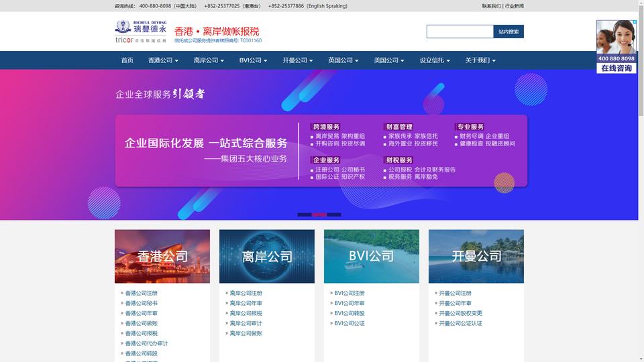Select the third banner slide indicator
The width and height of the screenshot is (644, 362).
pos(334,215)
